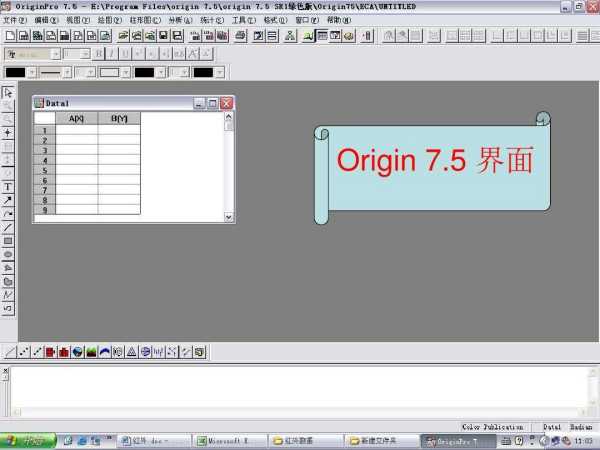Select the Screen Reader crosshair tool

tap(8, 133)
